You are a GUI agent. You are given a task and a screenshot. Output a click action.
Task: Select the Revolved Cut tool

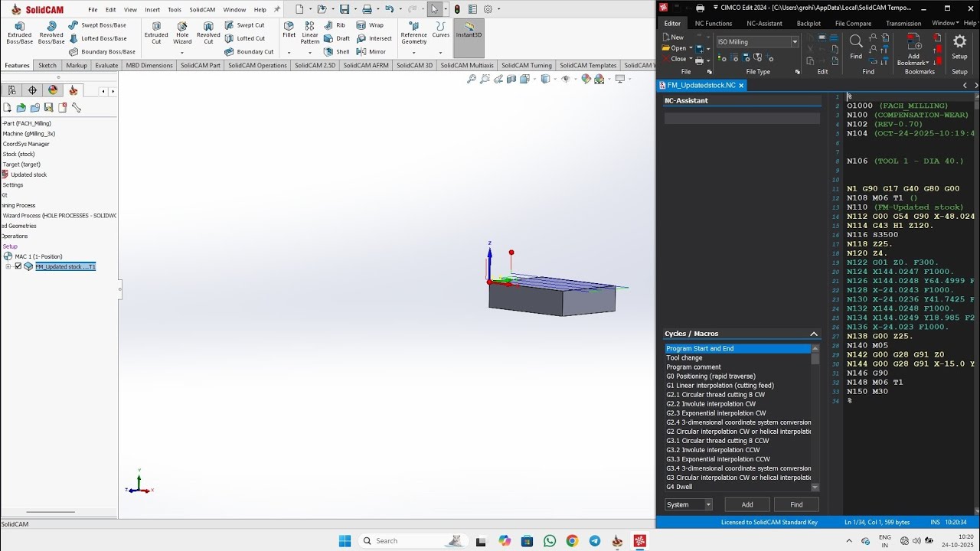[x=208, y=32]
